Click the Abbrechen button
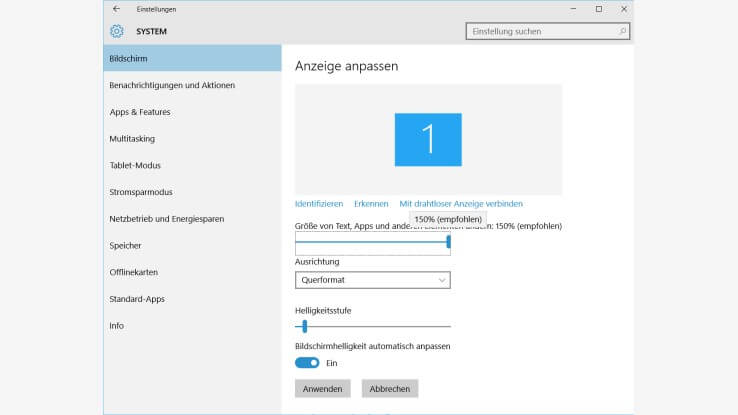Image resolution: width=738 pixels, height=415 pixels. point(390,389)
